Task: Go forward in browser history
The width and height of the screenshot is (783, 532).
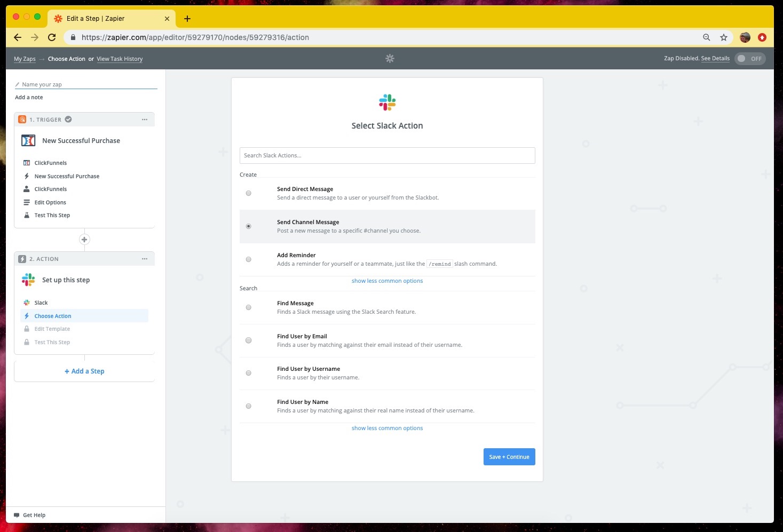Action: click(x=35, y=37)
